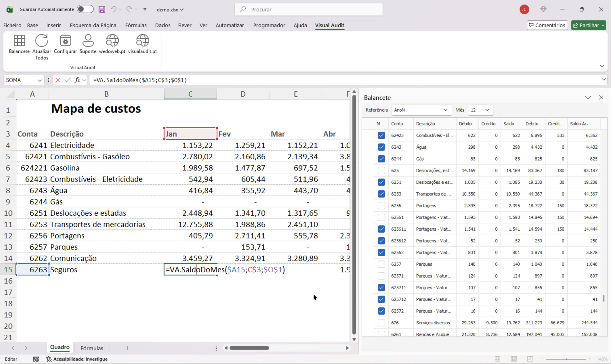
Task: Open wedoweb.pt website icon
Action: pyautogui.click(x=112, y=41)
